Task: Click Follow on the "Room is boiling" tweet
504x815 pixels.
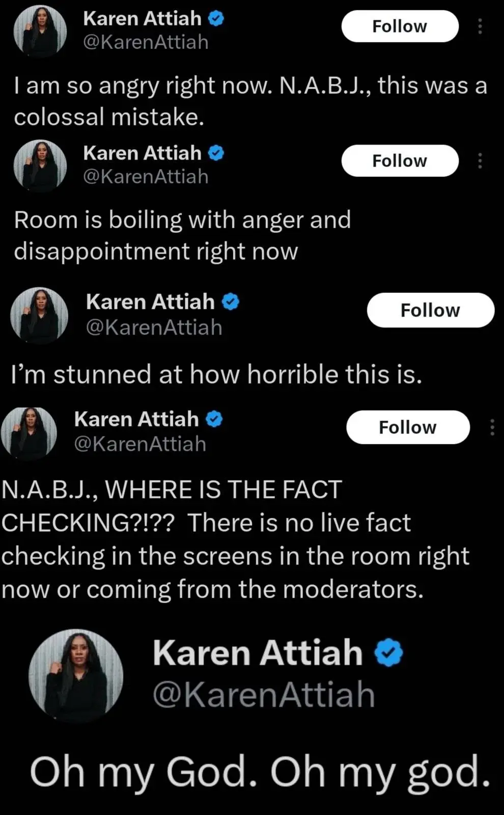Action: [400, 160]
